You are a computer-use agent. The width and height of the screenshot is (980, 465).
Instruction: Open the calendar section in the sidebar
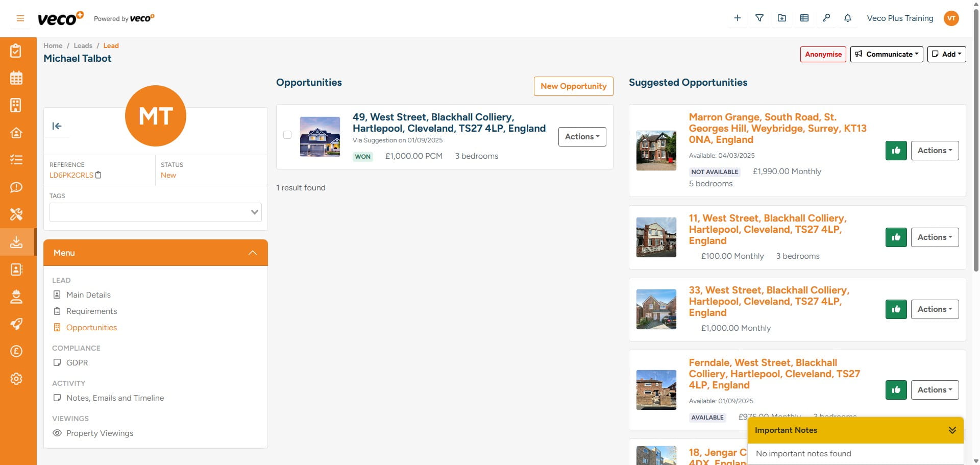click(x=16, y=78)
